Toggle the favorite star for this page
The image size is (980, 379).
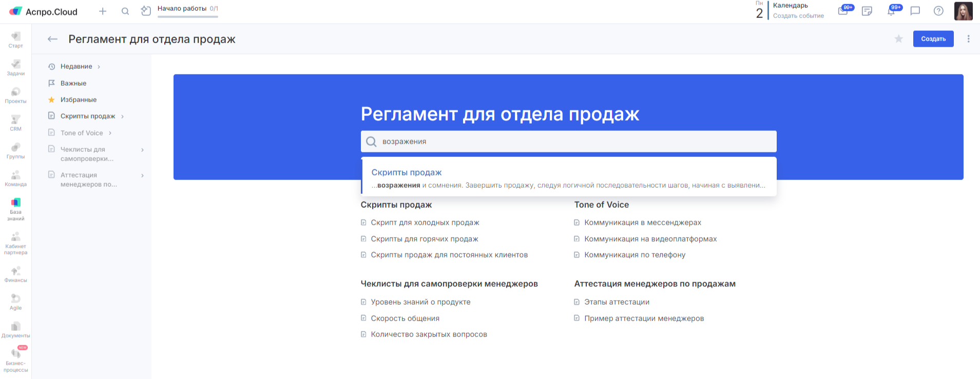pos(898,39)
